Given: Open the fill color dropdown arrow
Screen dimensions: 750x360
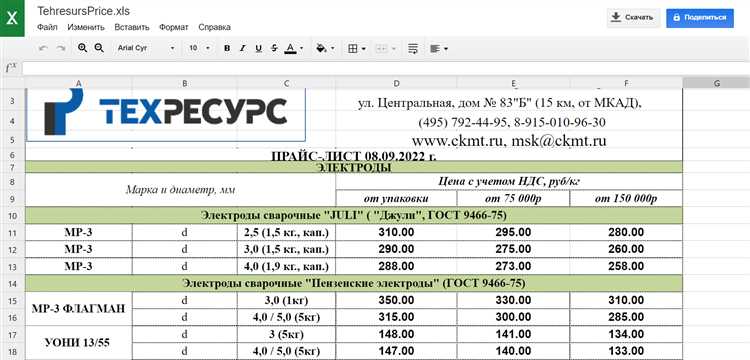Looking at the screenshot, I should (x=332, y=48).
